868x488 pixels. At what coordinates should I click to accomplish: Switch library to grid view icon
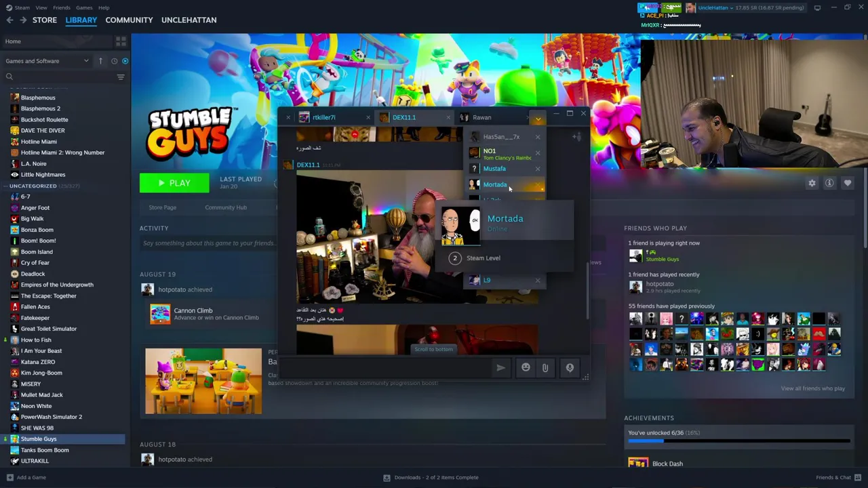click(x=121, y=41)
